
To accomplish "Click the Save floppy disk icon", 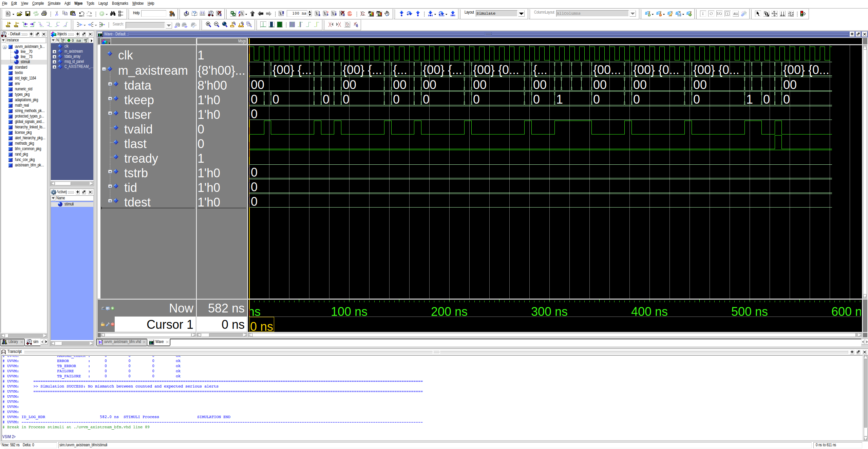I will coord(28,14).
